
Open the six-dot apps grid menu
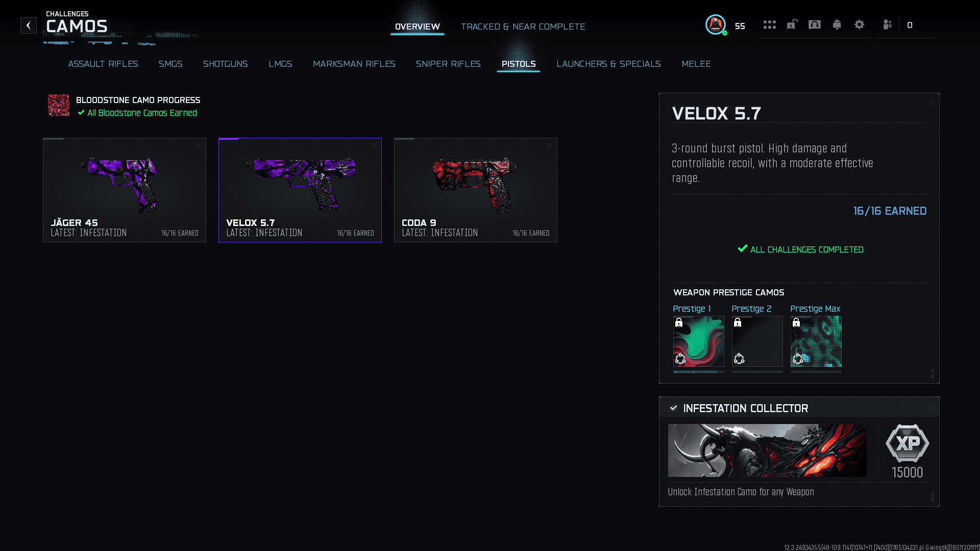tap(770, 24)
